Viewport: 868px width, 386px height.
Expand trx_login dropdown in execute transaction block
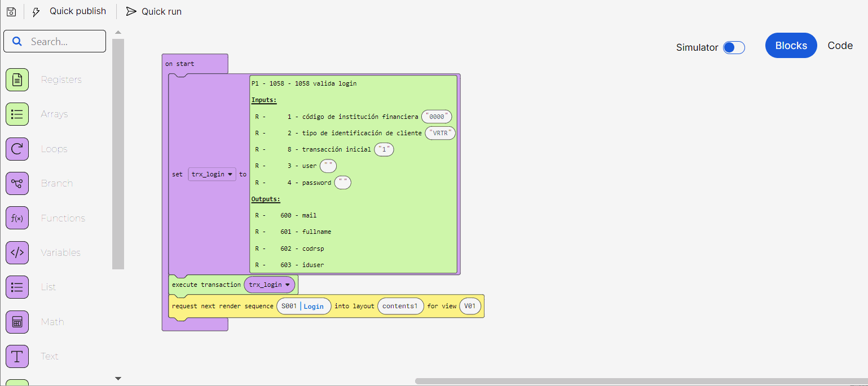pyautogui.click(x=270, y=285)
